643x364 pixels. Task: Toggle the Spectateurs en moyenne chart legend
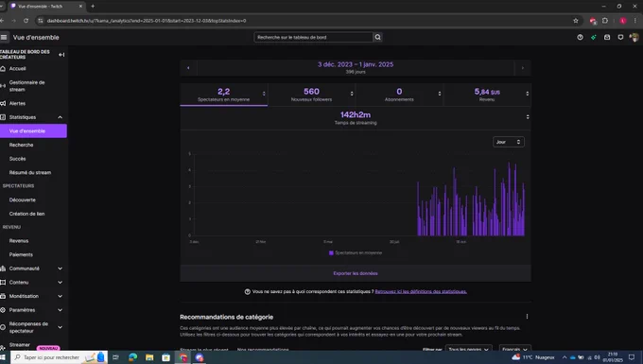356,253
